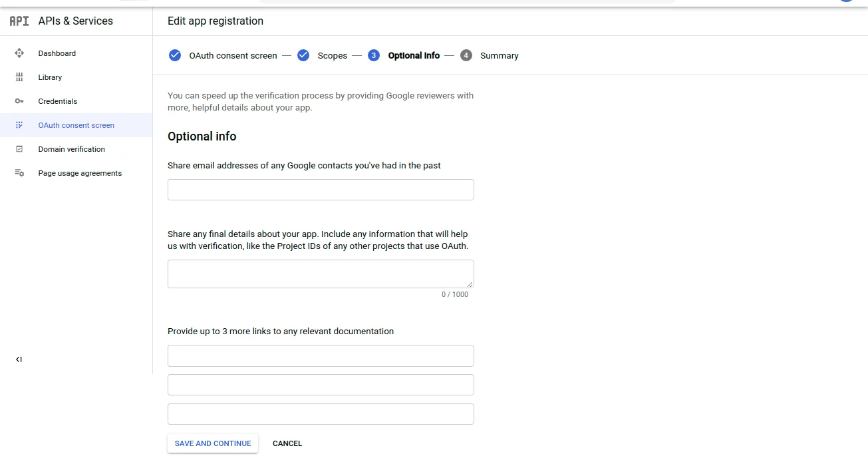
Task: Select the OAuth consent screen icon
Action: click(19, 124)
